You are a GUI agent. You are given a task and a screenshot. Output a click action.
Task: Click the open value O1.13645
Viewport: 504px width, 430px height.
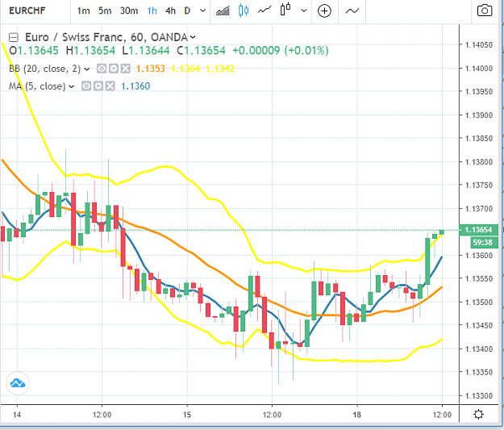pos(34,51)
